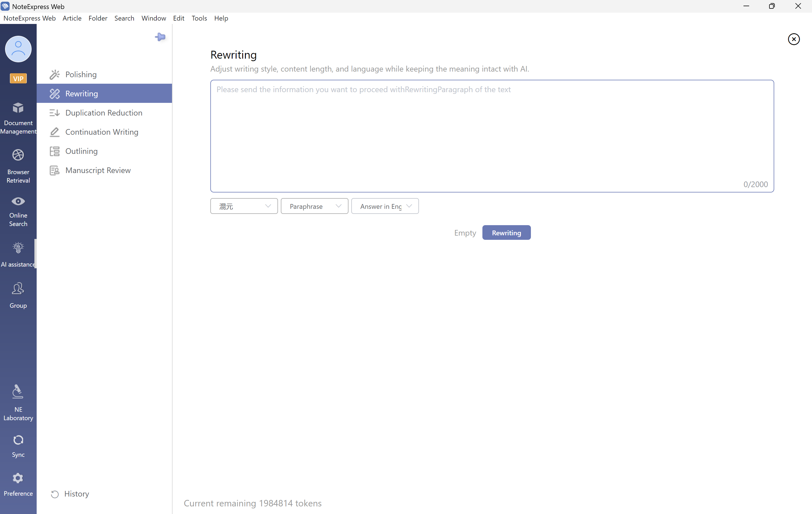Open the NoteExpress Web menu
Screen dimensions: 812x514
29,18
